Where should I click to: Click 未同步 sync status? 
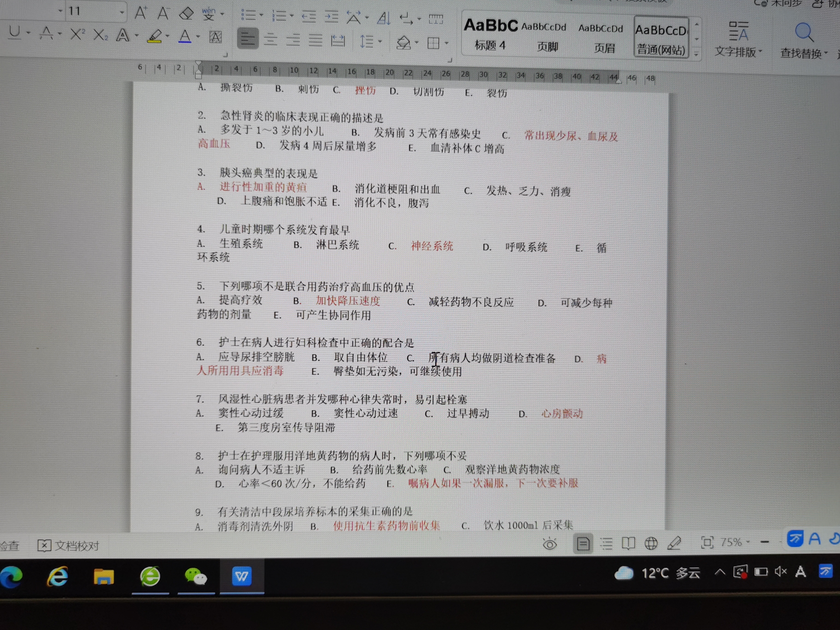pos(778,3)
